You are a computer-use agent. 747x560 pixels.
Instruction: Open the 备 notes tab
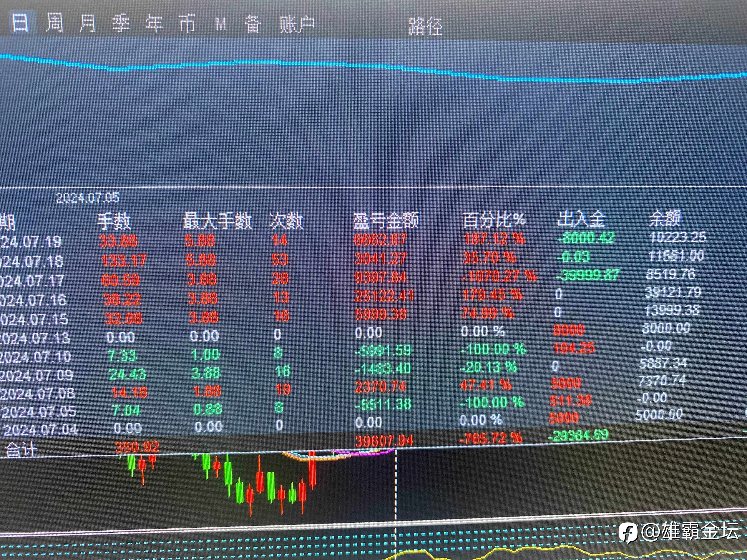[x=253, y=24]
